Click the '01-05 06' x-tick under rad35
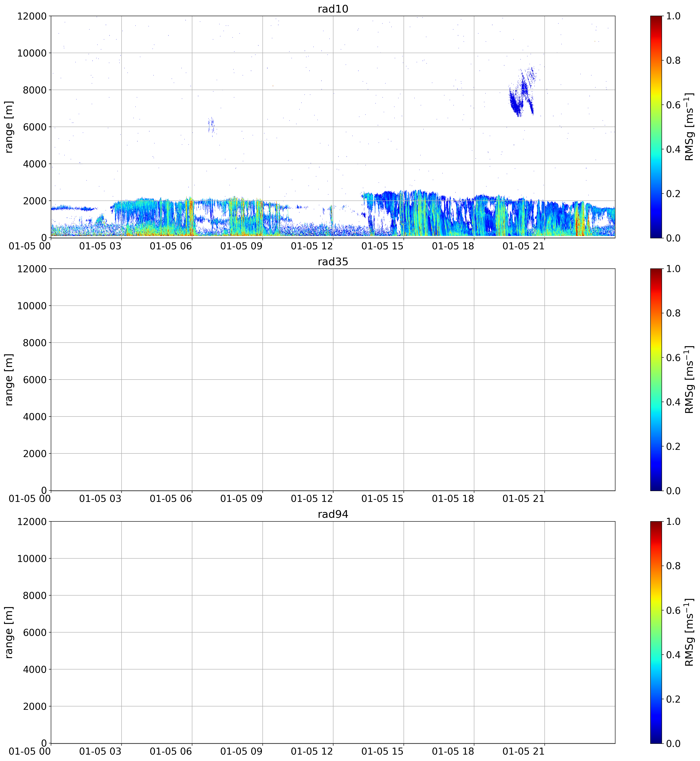Image resolution: width=700 pixels, height=761 pixels. [171, 499]
